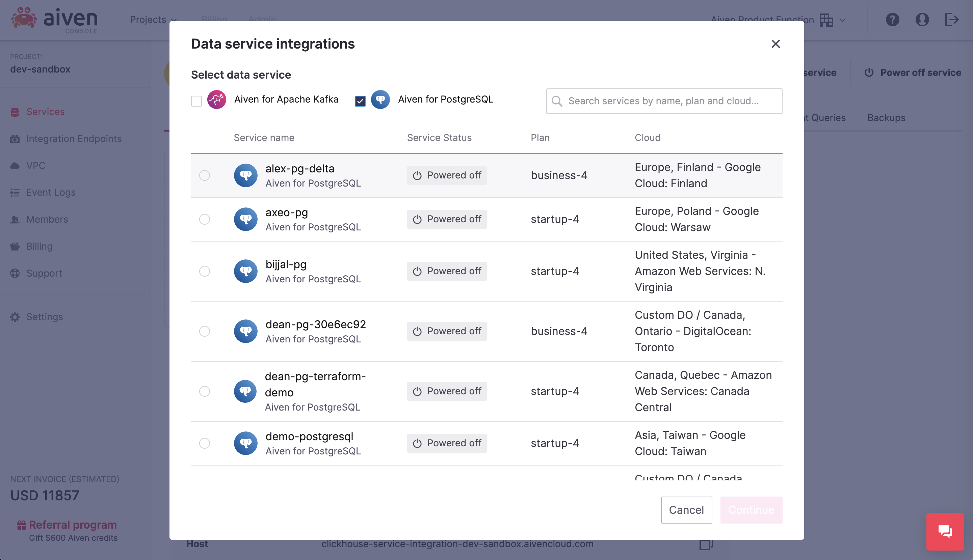Open the help question mark icon
This screenshot has width=973, height=560.
coord(892,19)
